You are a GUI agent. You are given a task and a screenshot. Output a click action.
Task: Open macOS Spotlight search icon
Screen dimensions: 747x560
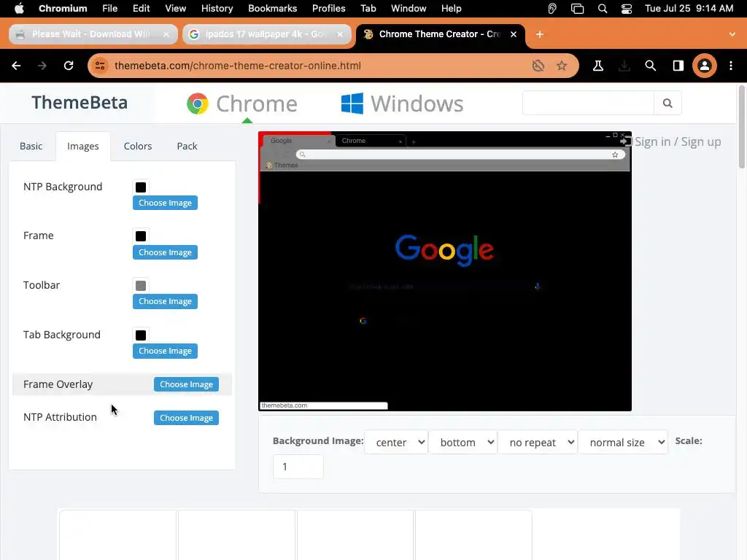coord(602,8)
